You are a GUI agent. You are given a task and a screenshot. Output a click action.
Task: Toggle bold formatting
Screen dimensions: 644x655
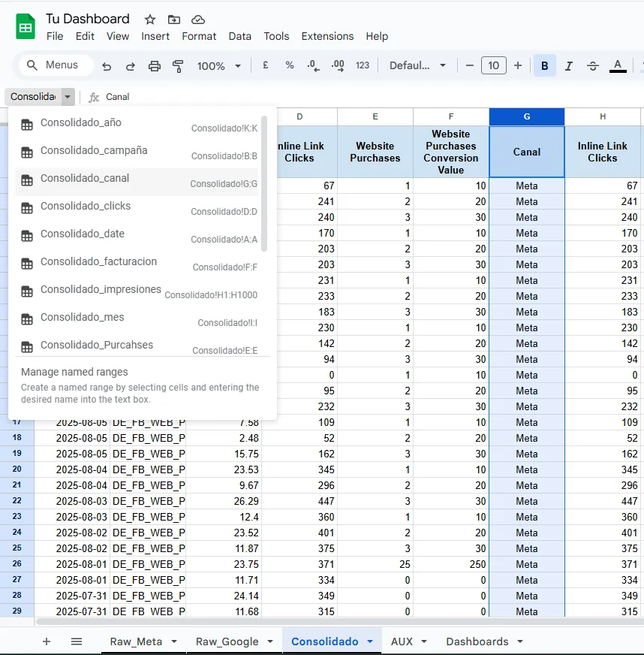tap(545, 66)
